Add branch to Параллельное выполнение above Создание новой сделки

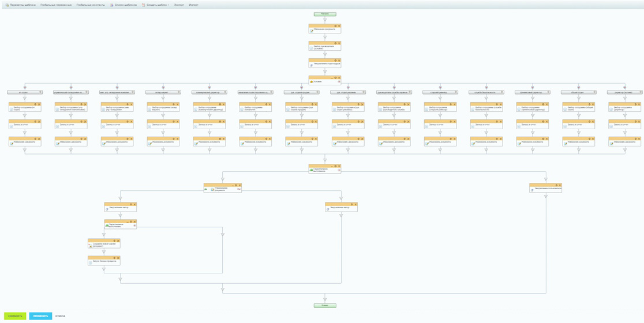pyautogui.click(x=134, y=226)
